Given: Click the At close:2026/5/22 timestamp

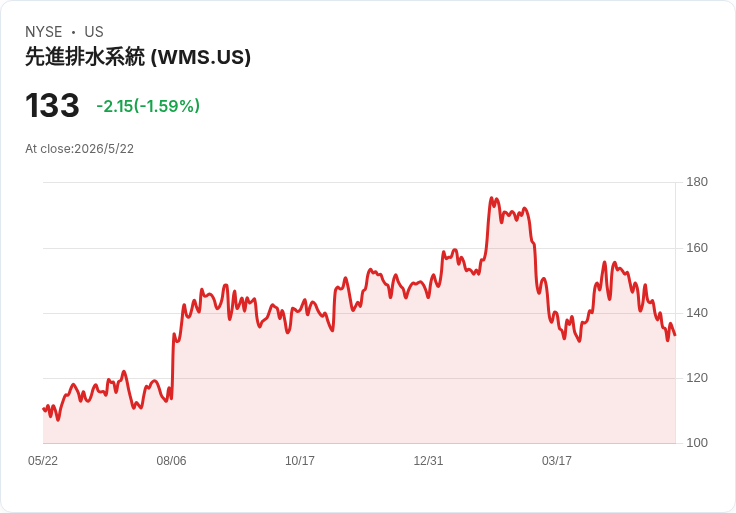Looking at the screenshot, I should (79, 149).
